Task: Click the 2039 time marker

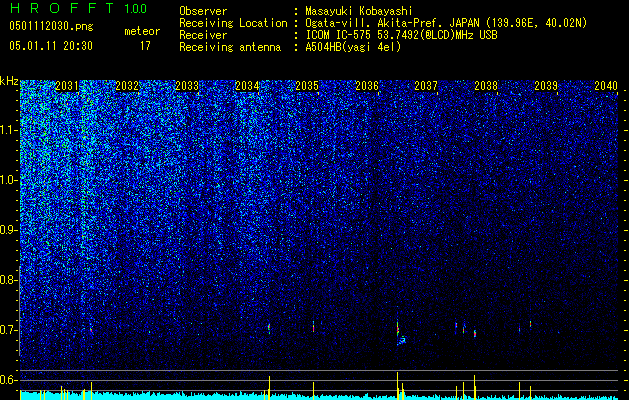Action: click(x=546, y=86)
